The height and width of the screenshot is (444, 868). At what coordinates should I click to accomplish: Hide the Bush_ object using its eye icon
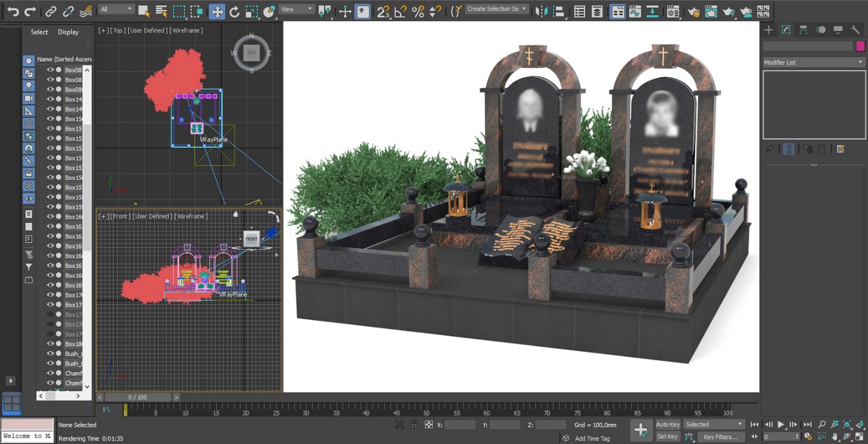tap(50, 353)
